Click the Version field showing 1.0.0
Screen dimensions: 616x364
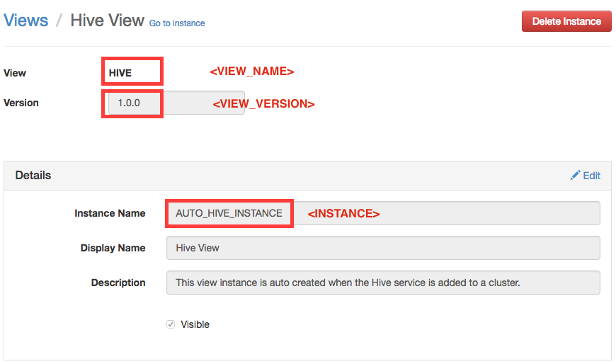coord(176,103)
